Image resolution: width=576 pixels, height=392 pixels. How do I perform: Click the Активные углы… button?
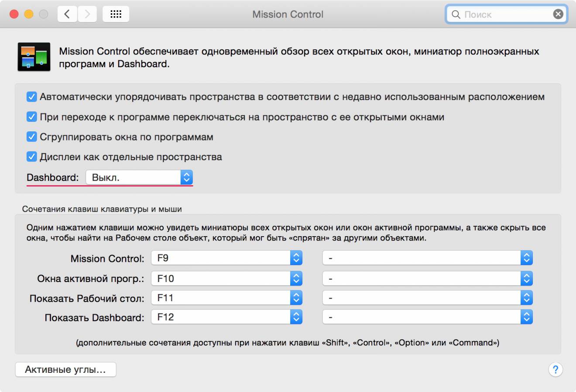pos(65,369)
